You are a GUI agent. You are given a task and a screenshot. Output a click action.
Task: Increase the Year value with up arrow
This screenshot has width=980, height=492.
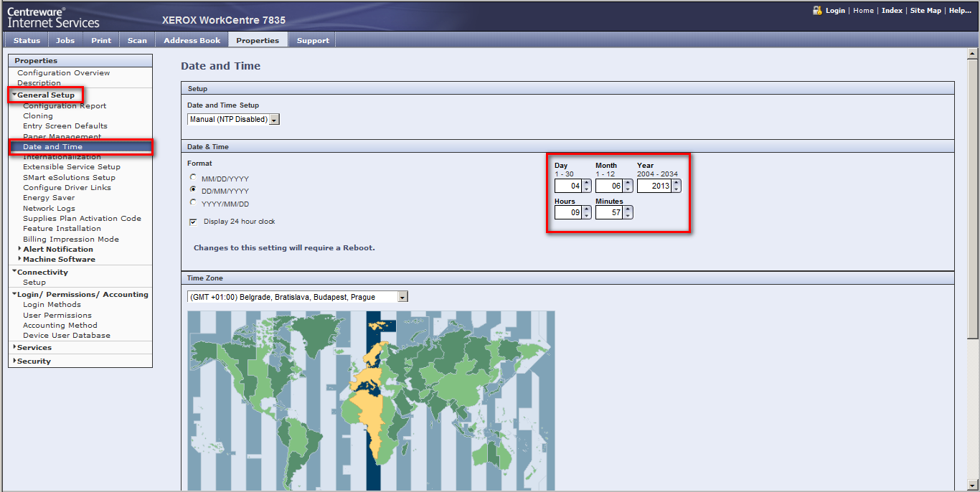pyautogui.click(x=676, y=183)
